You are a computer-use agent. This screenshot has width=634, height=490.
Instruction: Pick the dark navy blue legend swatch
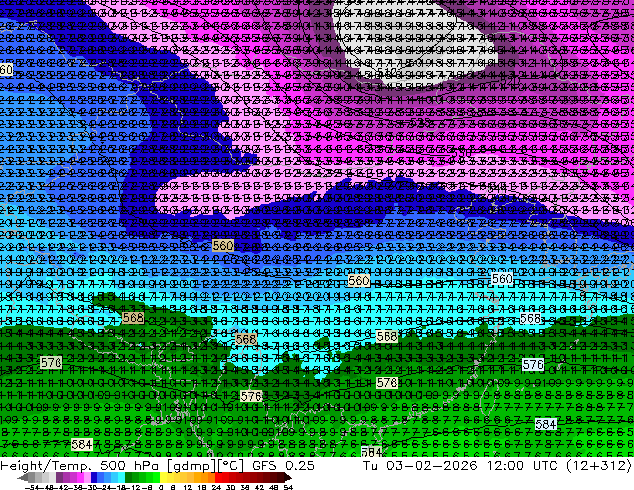[94, 478]
